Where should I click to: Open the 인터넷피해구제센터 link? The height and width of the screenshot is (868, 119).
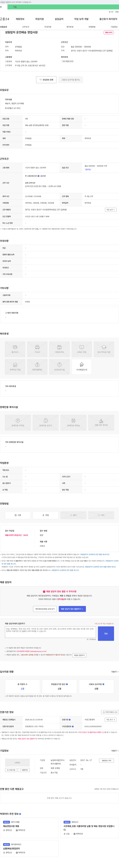[31, 651]
